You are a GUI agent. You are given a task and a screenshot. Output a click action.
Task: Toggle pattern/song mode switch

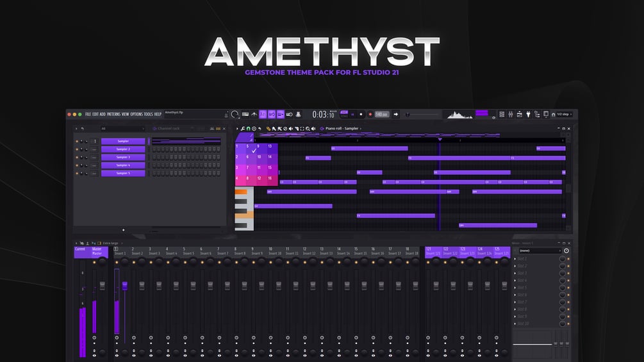[x=344, y=114]
